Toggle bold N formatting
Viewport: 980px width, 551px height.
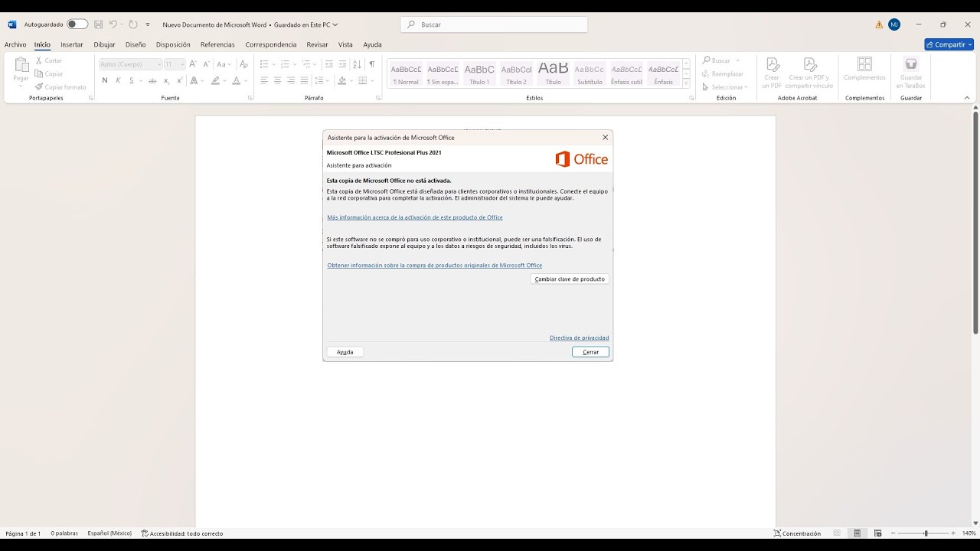pos(105,80)
